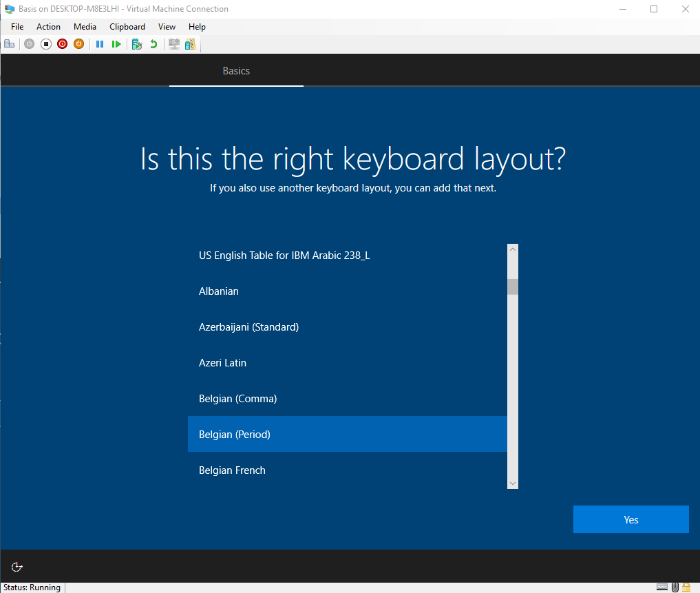700x593 pixels.
Task: Maximize the Virtual Machine Connection window
Action: click(x=654, y=9)
